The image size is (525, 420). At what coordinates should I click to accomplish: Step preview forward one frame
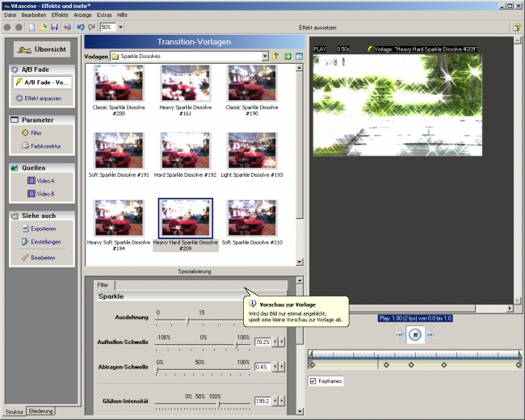[x=430, y=334]
